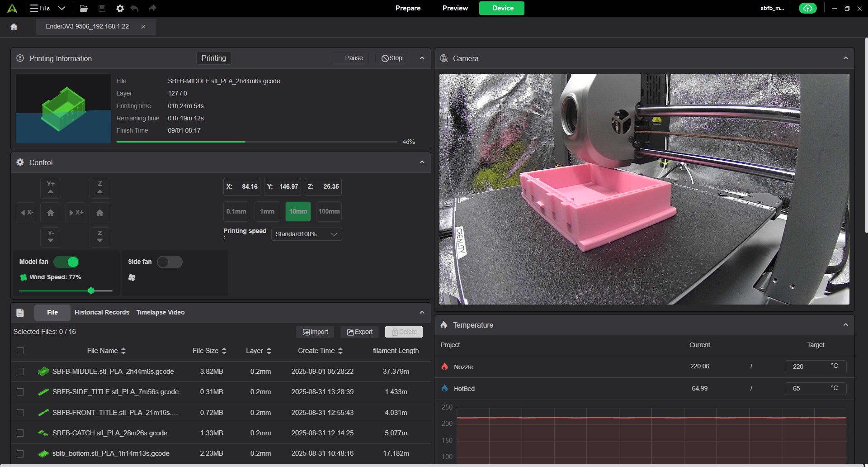Open the folder icon in the top toolbar

pyautogui.click(x=84, y=8)
